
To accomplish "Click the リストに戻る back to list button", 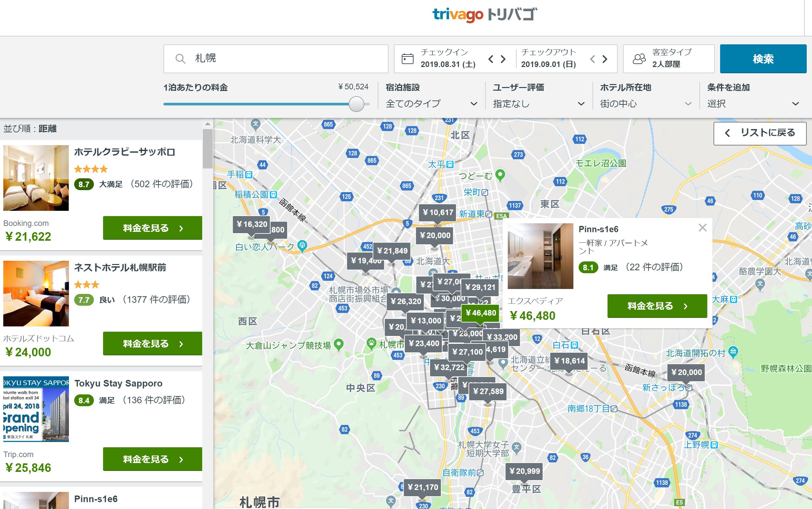I will [x=760, y=133].
